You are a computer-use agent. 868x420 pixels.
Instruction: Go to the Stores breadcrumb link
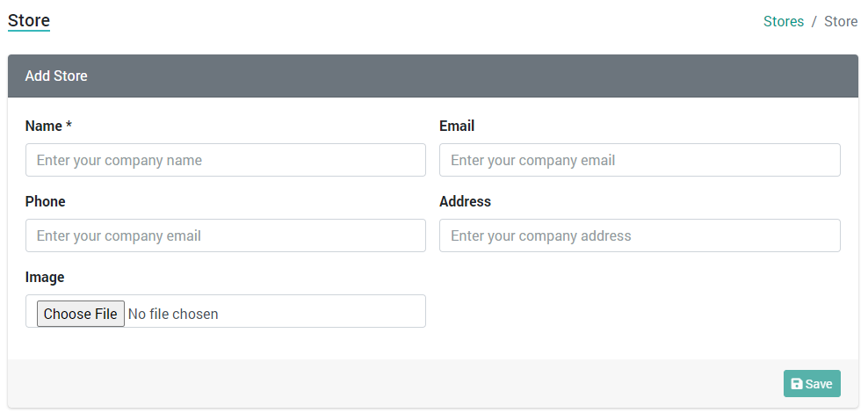pos(784,22)
